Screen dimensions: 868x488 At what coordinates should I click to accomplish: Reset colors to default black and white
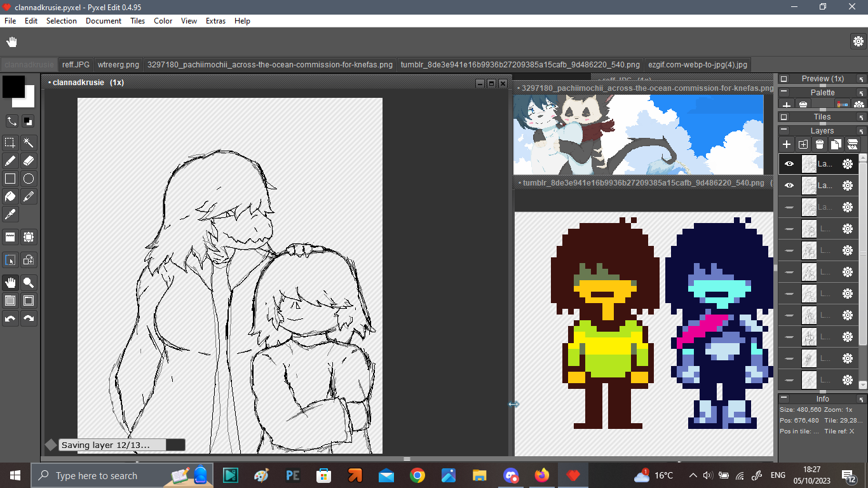pos(28,121)
